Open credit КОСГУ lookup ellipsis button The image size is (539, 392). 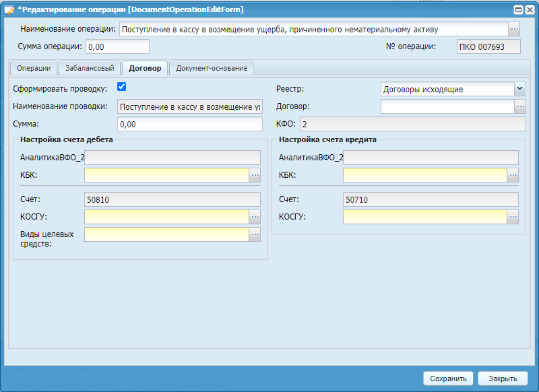(x=513, y=217)
